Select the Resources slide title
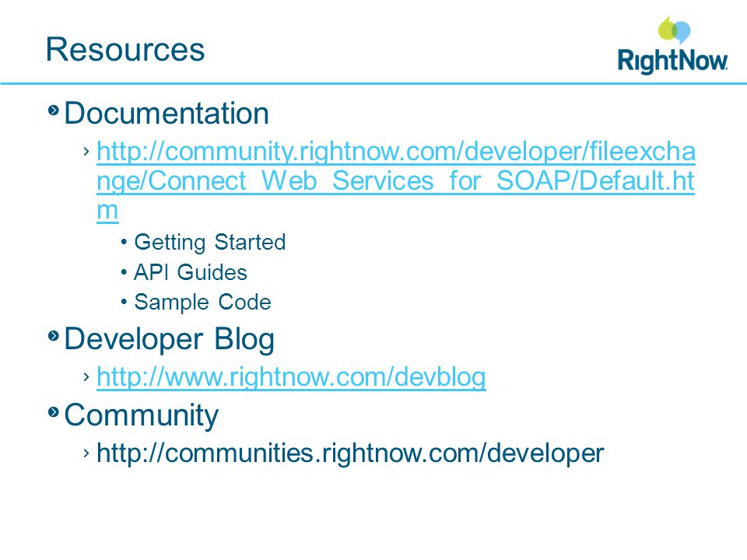The image size is (747, 560). [x=125, y=50]
